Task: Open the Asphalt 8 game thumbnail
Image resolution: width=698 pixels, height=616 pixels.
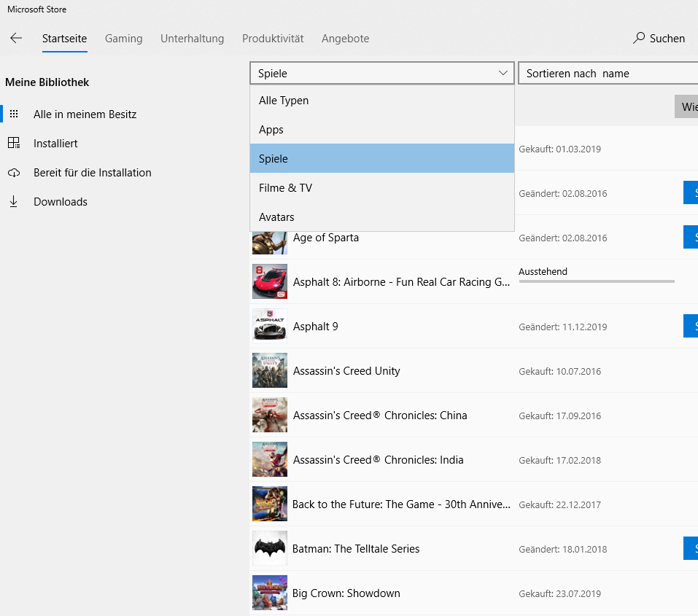Action: coord(270,281)
